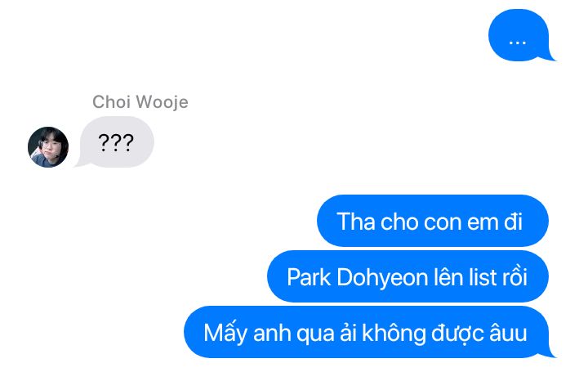Viewport: 588px width, 381px height.
Task: Click the 'Park Dohyeon lên list rồi' message
Action: tap(408, 276)
